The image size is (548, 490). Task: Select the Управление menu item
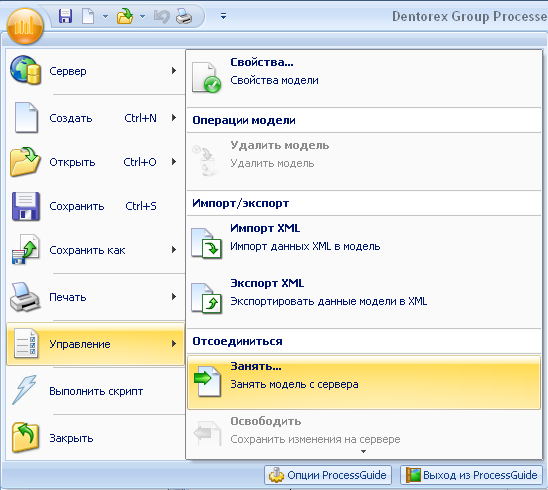(x=95, y=344)
